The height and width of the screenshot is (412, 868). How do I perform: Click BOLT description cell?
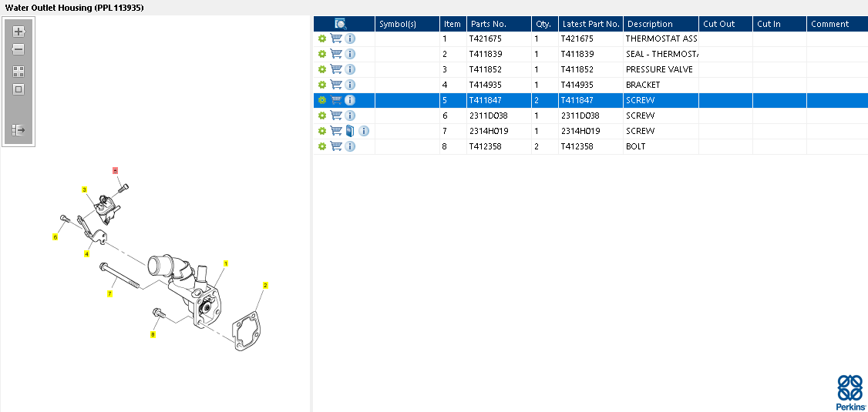(x=661, y=146)
